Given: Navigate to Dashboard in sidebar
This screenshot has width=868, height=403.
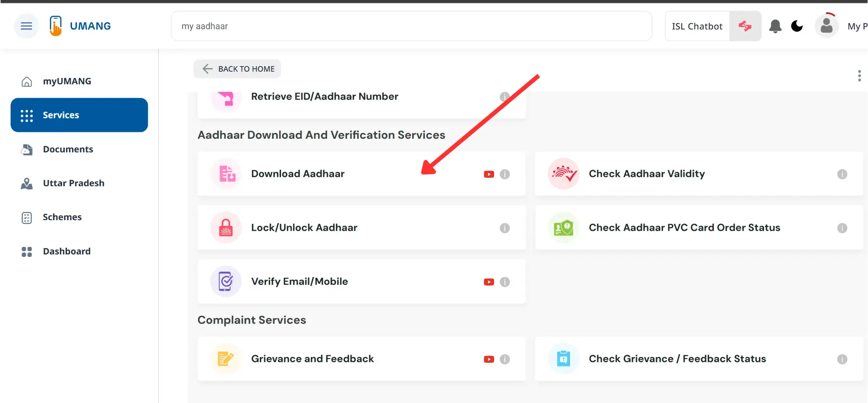Looking at the screenshot, I should click(67, 252).
